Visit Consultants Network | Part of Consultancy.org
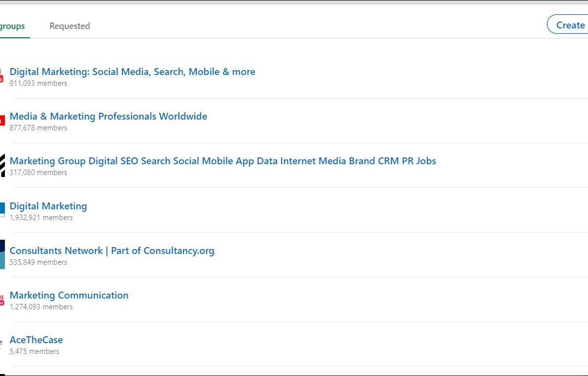This screenshot has width=588, height=376. (x=112, y=251)
